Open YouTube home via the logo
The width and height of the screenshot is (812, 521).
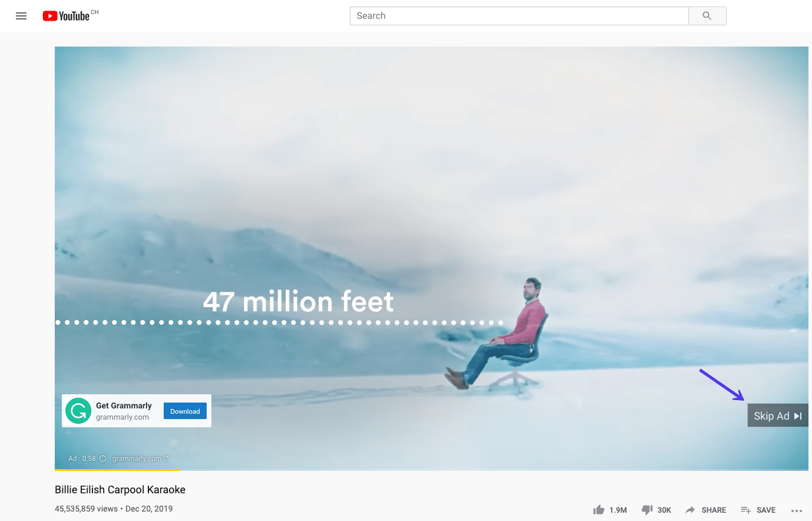click(x=67, y=16)
